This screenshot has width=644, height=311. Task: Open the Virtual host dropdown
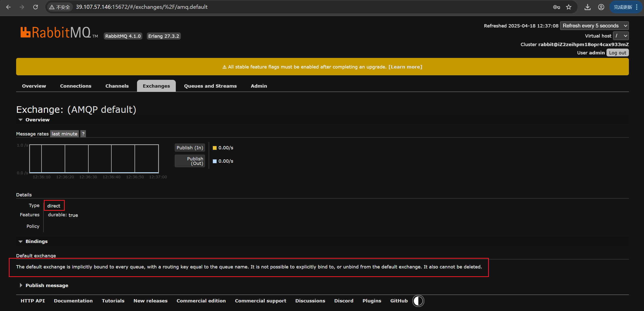[x=621, y=36]
